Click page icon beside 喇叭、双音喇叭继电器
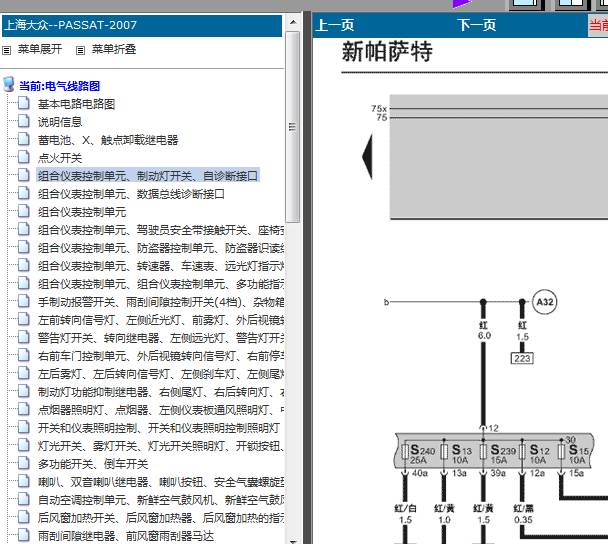Screen dimensions: 608x544 pyautogui.click(x=24, y=481)
